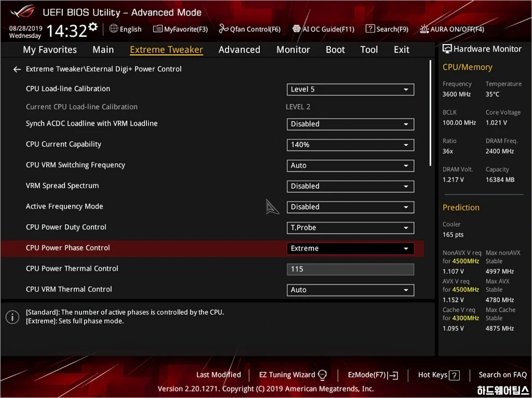Click the 4997 MHz Max nonAVX value

click(499, 271)
